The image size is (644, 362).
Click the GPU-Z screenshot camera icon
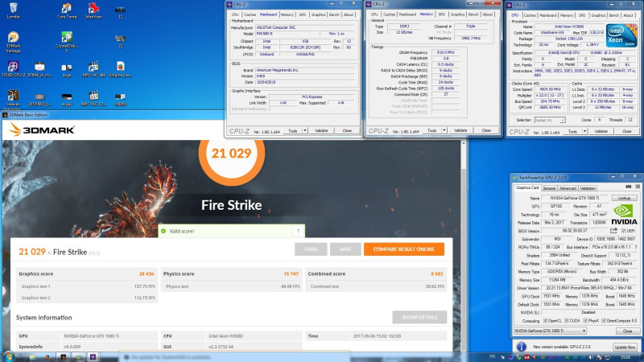point(629,187)
